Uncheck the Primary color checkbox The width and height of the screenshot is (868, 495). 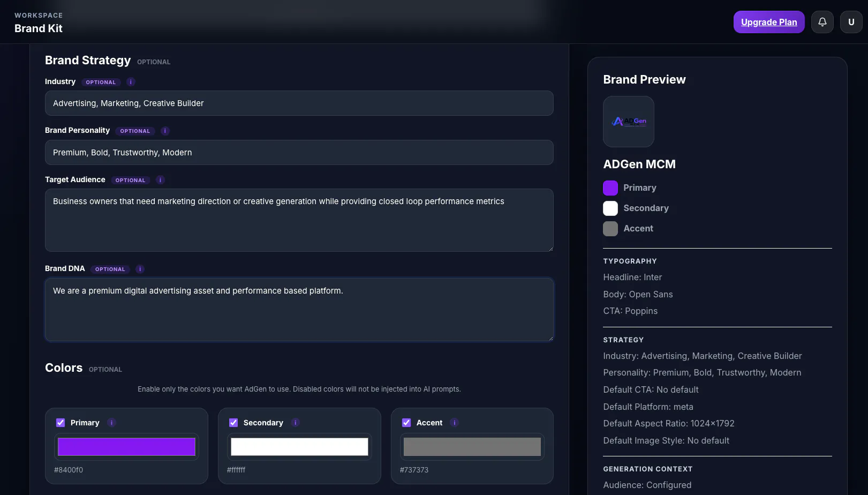(61, 423)
